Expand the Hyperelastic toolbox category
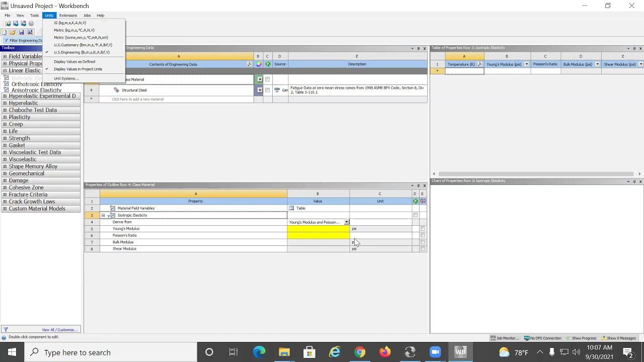Image resolution: width=644 pixels, height=362 pixels. (5, 103)
